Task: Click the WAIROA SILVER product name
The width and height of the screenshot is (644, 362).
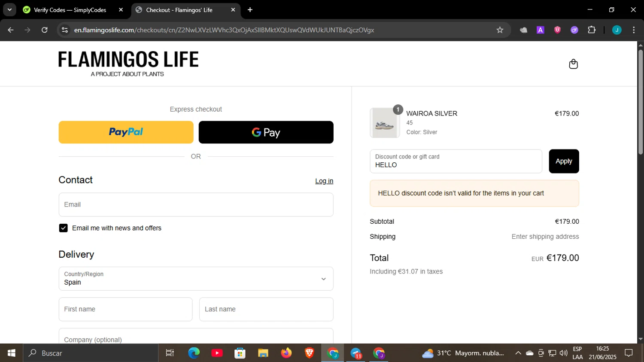Action: [431, 113]
